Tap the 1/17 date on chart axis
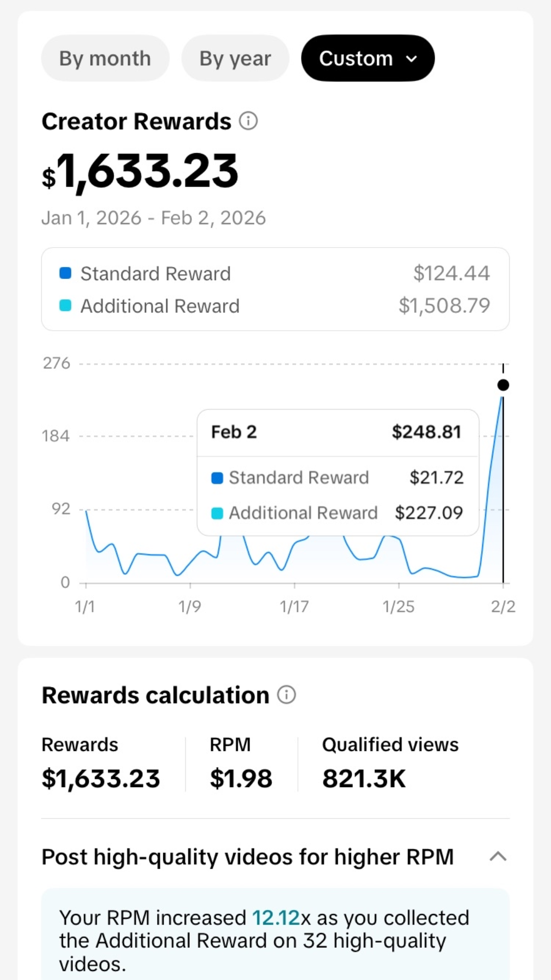This screenshot has height=980, width=551. [x=294, y=607]
